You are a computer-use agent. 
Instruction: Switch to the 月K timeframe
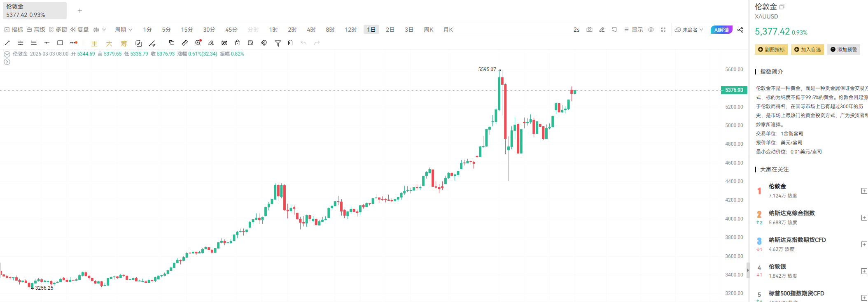click(x=448, y=30)
